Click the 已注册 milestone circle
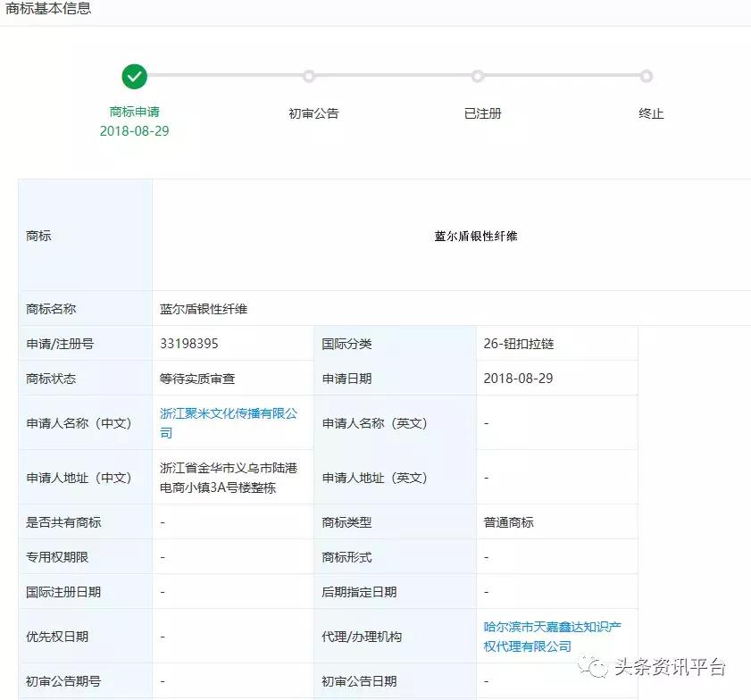Screen dimensions: 751x700 (478, 77)
